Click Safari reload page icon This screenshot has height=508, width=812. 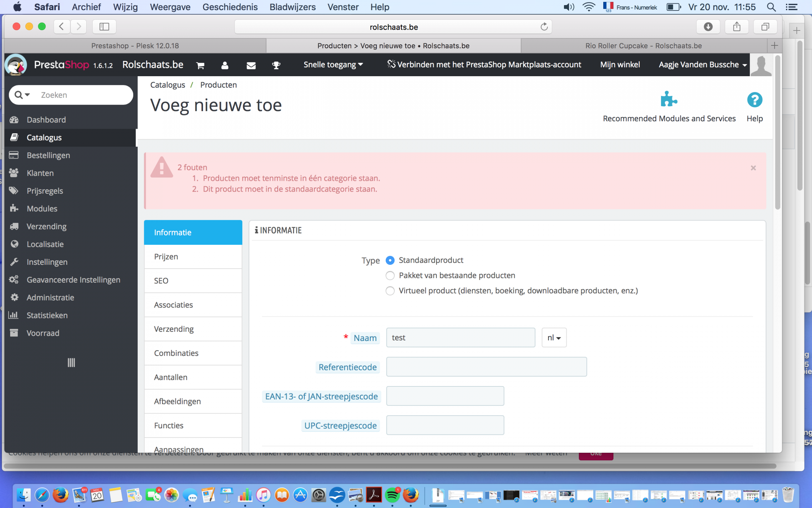click(x=544, y=27)
